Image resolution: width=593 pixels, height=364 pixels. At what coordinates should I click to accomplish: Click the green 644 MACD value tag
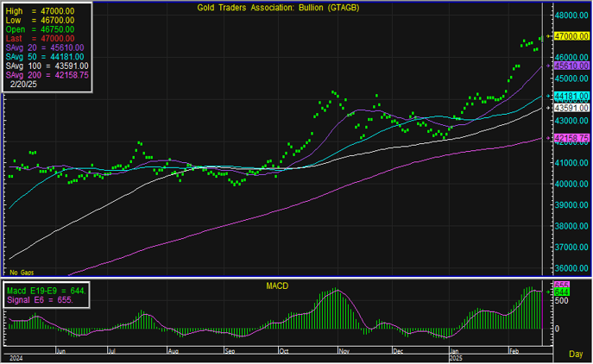pyautogui.click(x=561, y=293)
